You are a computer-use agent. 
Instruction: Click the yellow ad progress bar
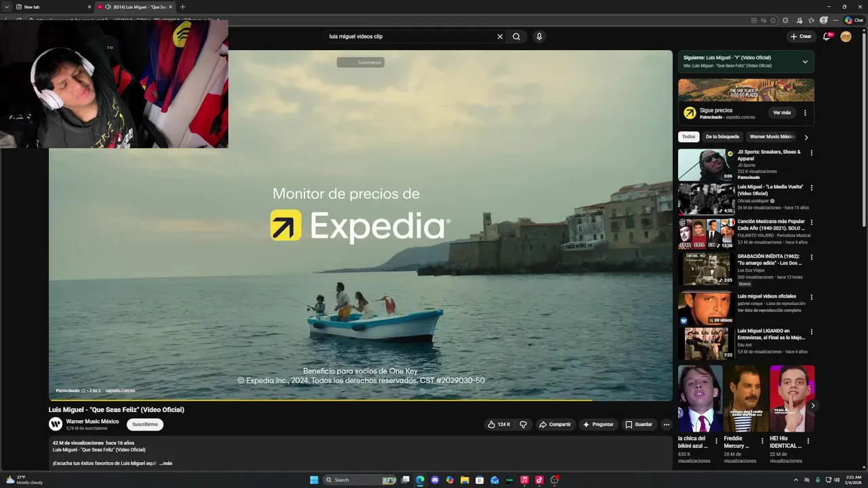point(319,400)
